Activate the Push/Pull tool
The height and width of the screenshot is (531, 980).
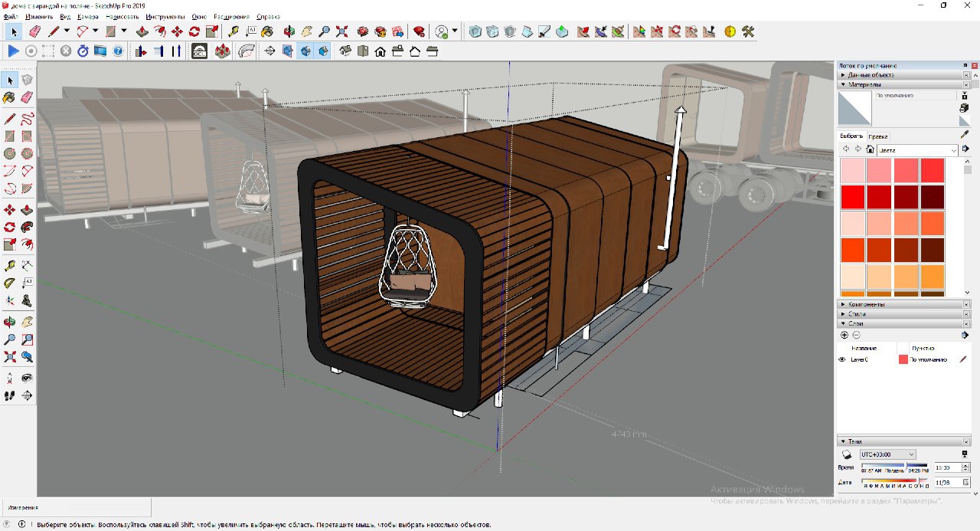(x=142, y=31)
